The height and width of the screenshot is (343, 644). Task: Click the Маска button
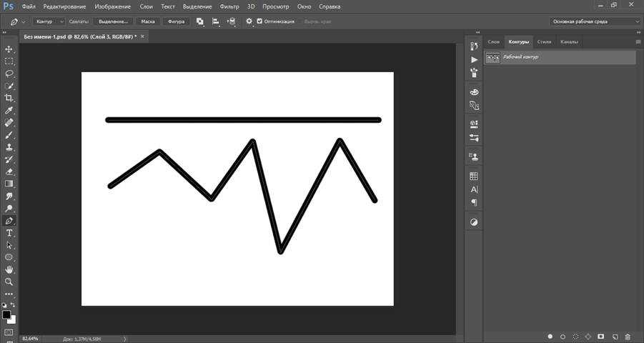tap(148, 21)
